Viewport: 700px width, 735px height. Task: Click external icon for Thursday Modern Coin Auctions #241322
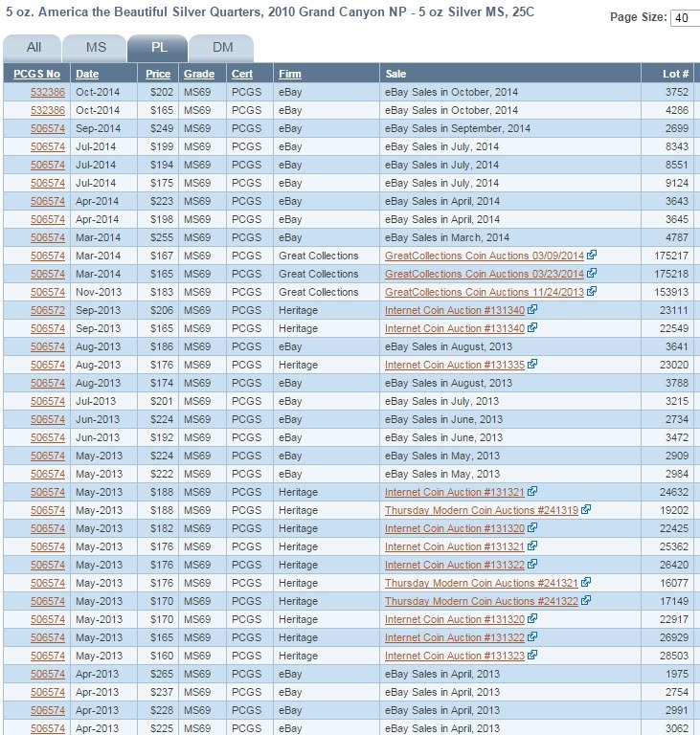[x=585, y=600]
